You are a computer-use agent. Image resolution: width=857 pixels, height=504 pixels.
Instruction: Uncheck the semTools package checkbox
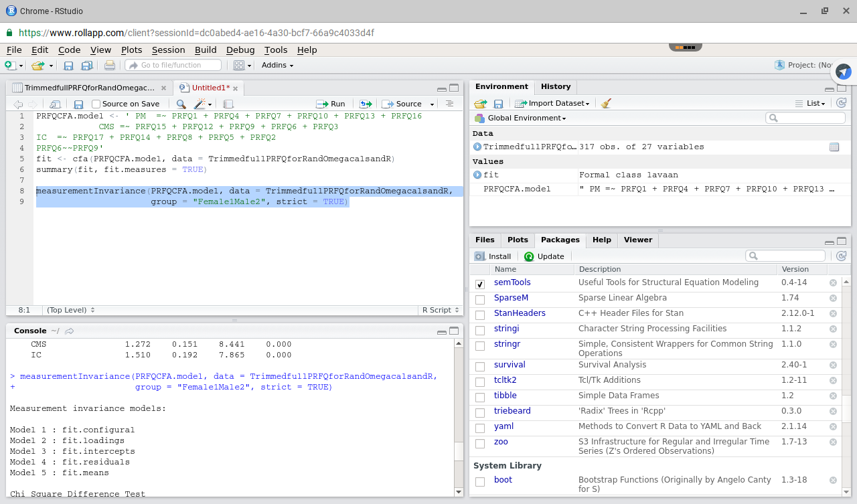(x=479, y=284)
